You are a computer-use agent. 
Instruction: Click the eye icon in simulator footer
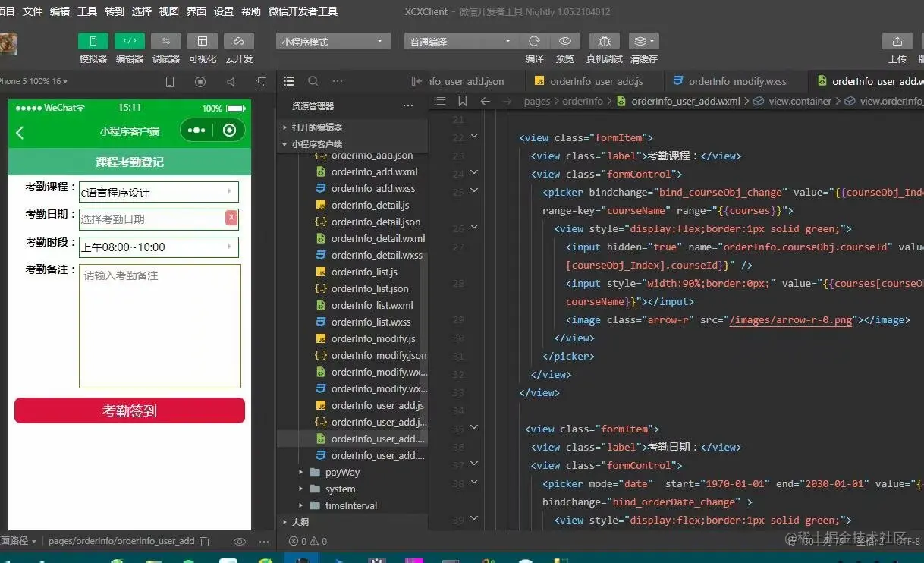click(x=240, y=541)
